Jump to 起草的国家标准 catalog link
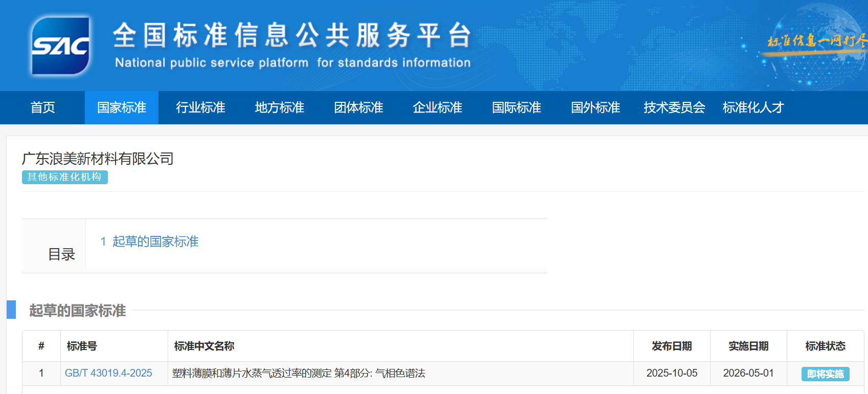Viewport: 868px width, 394px height. coord(149,242)
